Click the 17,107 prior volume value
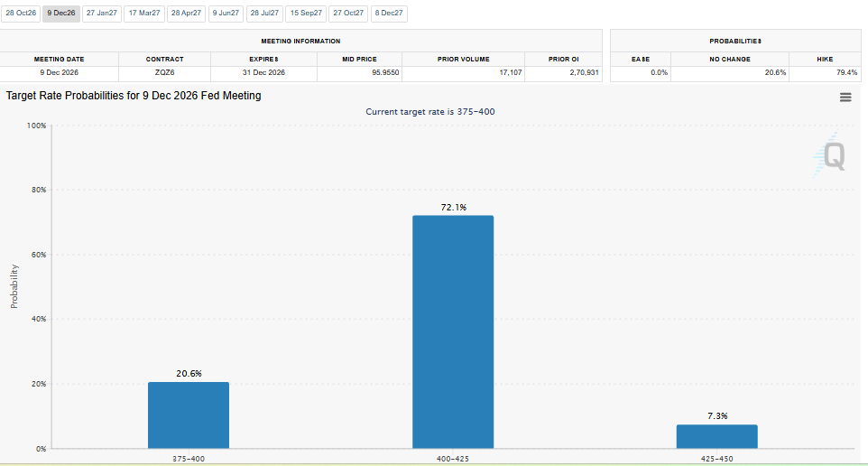Viewport: 868px width, 466px height. click(x=511, y=72)
